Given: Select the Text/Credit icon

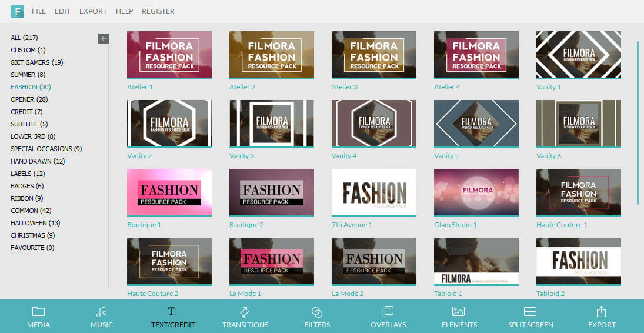Looking at the screenshot, I should (x=173, y=311).
